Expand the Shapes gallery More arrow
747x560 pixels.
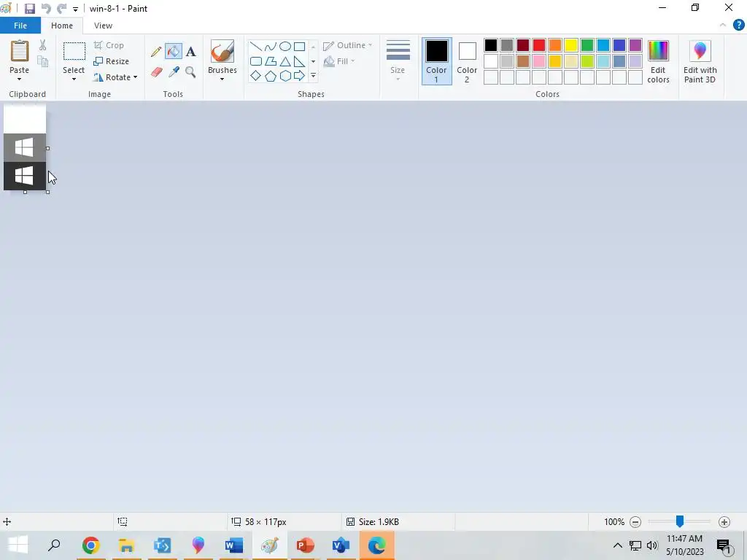point(313,76)
